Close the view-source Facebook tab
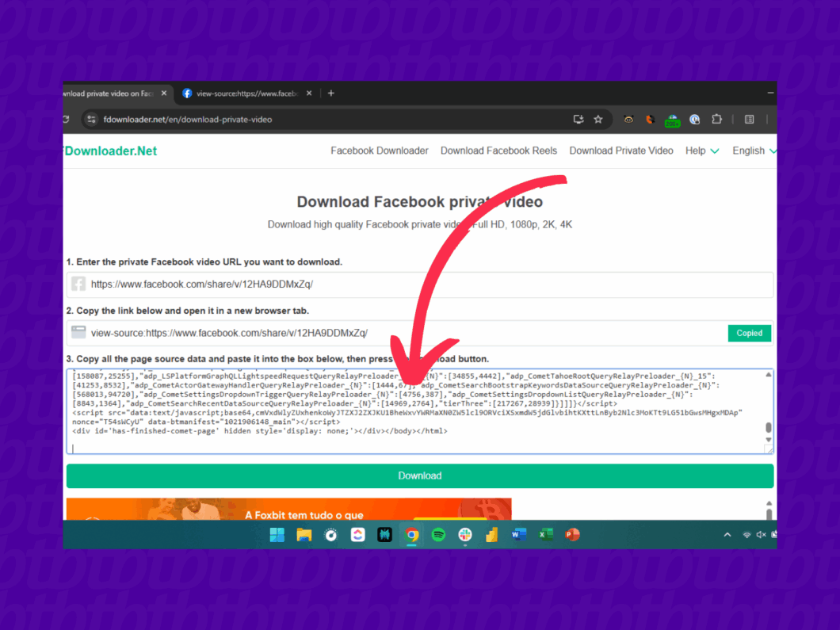840x630 pixels. (309, 94)
